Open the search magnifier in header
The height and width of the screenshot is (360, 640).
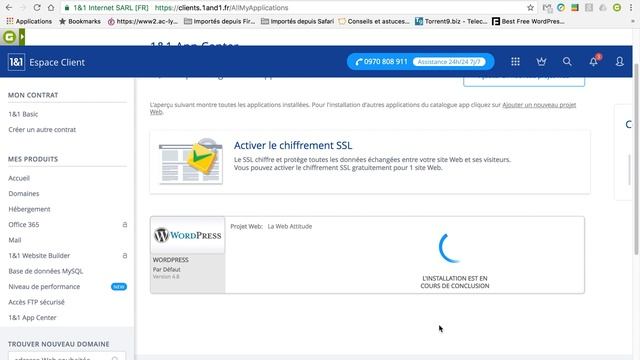tap(567, 62)
